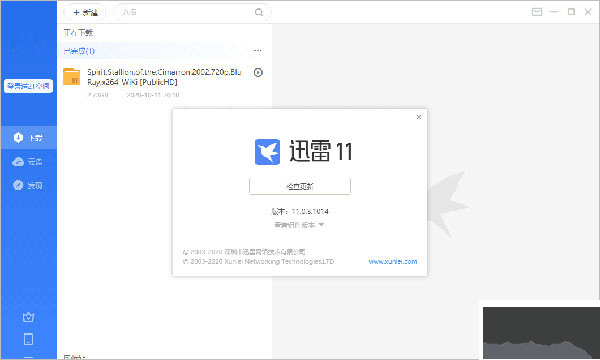The height and width of the screenshot is (360, 600).
Task: Click the orange folder icon of Spirit download
Action: (72, 77)
